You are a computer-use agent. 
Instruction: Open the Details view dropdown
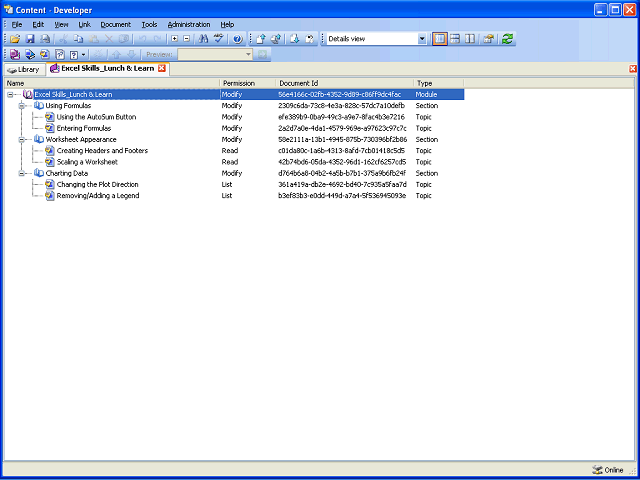point(422,39)
